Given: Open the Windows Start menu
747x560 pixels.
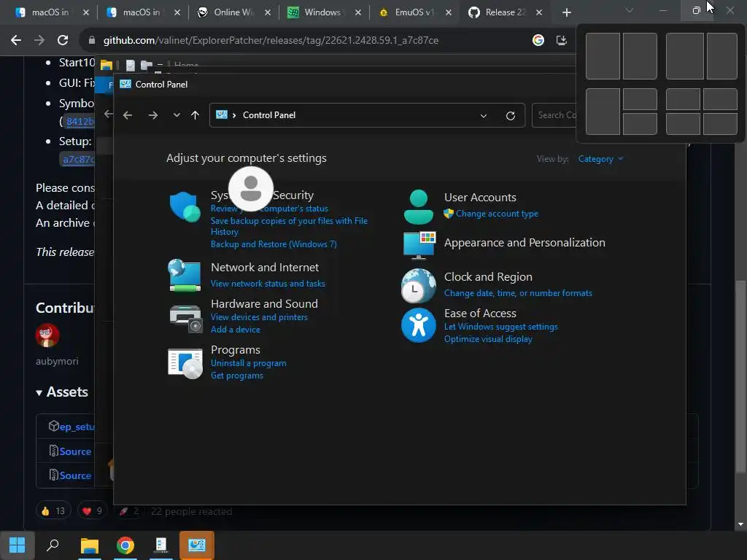Looking at the screenshot, I should click(x=18, y=545).
